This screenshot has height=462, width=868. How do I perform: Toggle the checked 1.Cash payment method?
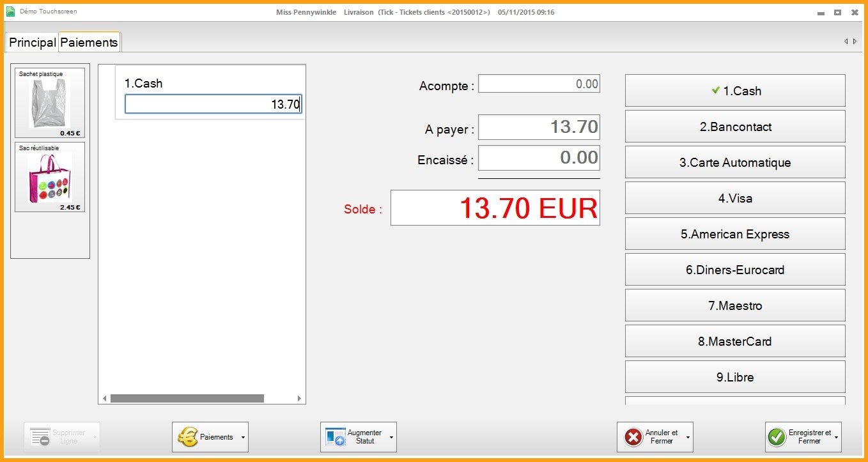tap(735, 91)
